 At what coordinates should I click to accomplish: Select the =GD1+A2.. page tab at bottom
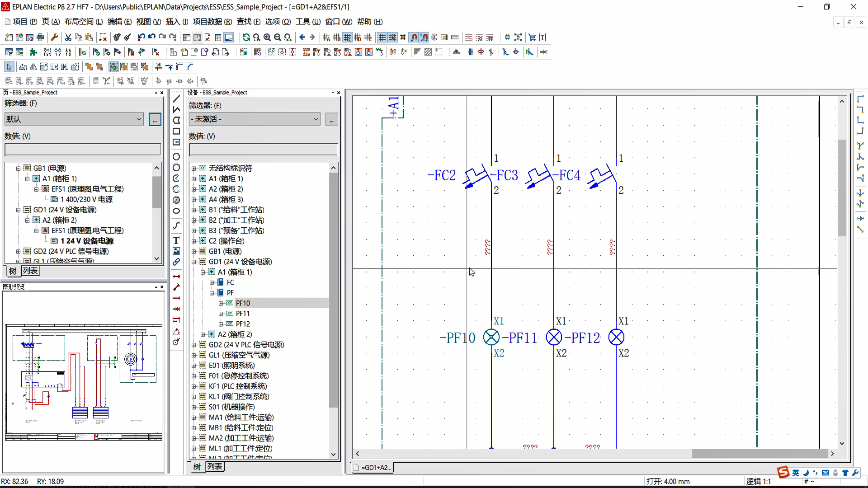pyautogui.click(x=373, y=468)
